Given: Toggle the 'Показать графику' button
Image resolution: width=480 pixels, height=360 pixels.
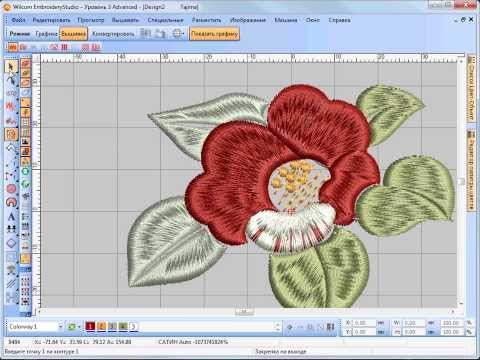Looking at the screenshot, I should pos(215,34).
